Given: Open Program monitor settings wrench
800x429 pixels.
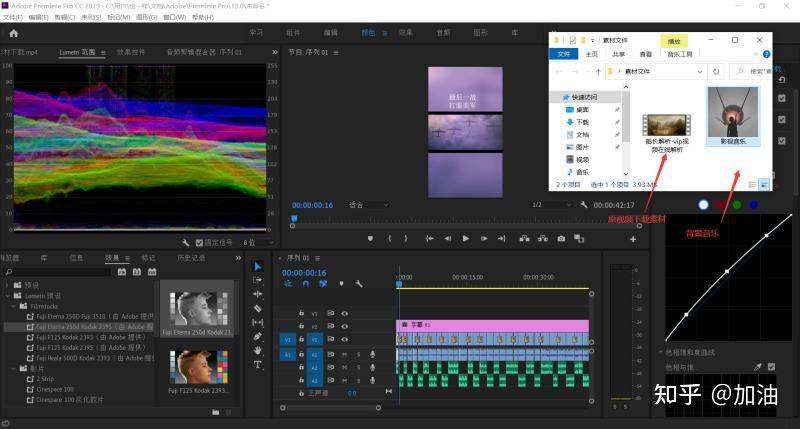Looking at the screenshot, I should 584,205.
